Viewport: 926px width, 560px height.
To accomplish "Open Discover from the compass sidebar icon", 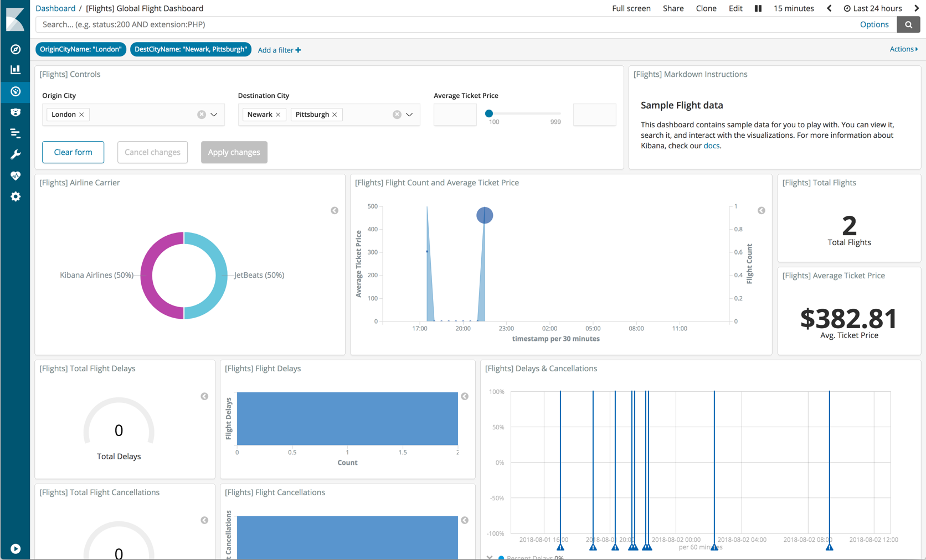I will click(16, 49).
